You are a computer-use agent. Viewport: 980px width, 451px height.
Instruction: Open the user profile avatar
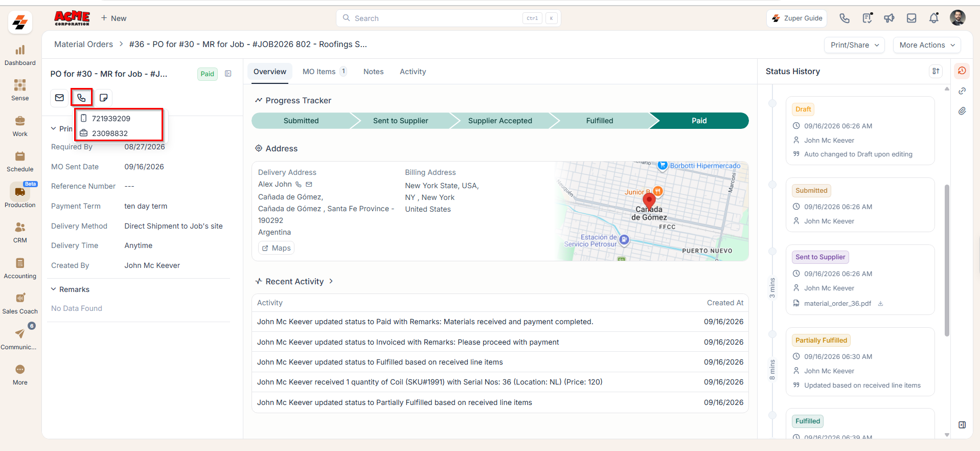(958, 18)
